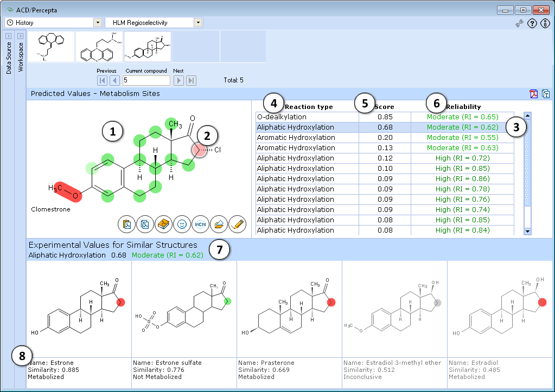Screen dimensions: 555x392
Task: Click the Reaction type column header
Action: pyautogui.click(x=309, y=107)
